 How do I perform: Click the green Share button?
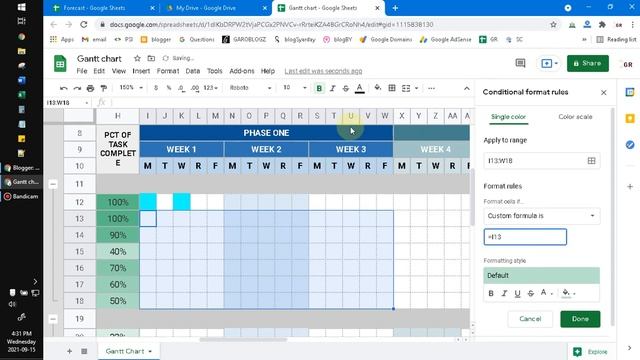(587, 63)
